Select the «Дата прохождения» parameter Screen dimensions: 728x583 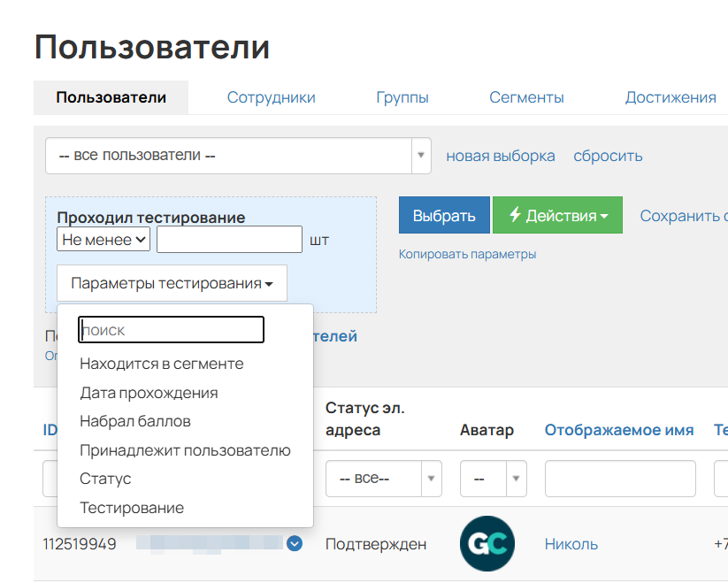coord(150,393)
